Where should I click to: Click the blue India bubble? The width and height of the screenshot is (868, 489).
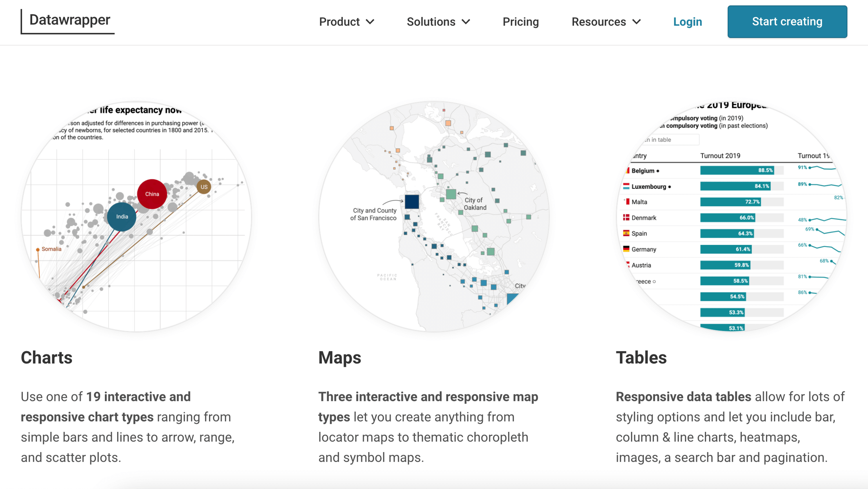122,217
